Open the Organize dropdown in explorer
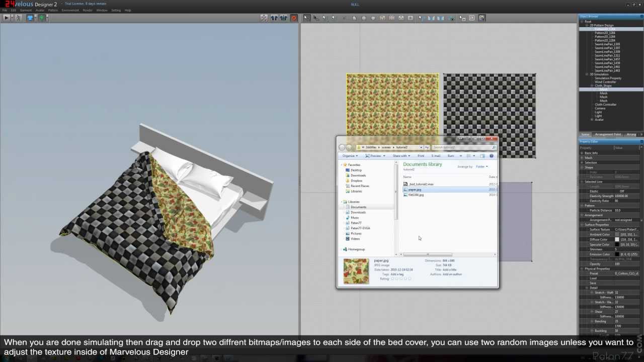 coord(350,156)
